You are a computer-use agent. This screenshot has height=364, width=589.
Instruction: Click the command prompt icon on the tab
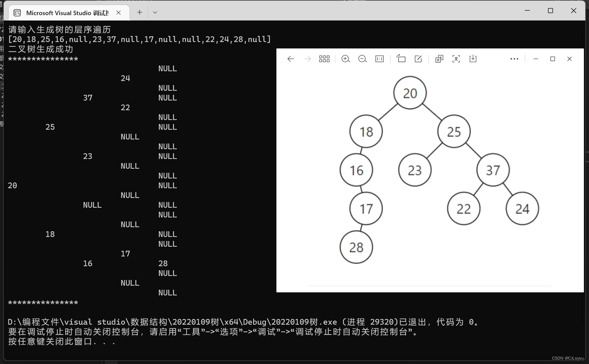coord(17,12)
